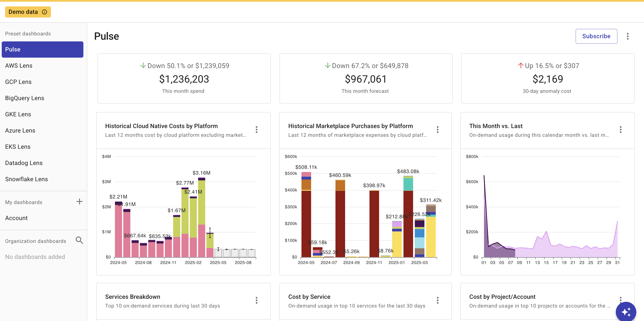Open the BigQuery Lens dashboard
644x321 pixels.
click(25, 98)
